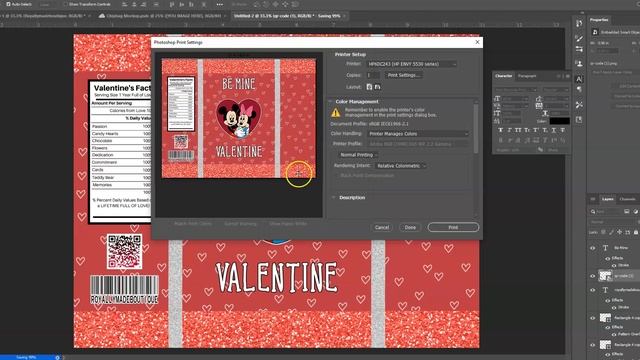The width and height of the screenshot is (640, 360).
Task: Select landscape layout orientation icon
Action: click(377, 87)
